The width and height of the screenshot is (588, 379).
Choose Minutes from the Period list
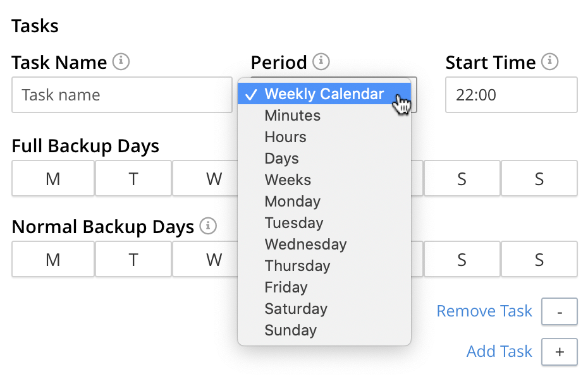(x=293, y=116)
